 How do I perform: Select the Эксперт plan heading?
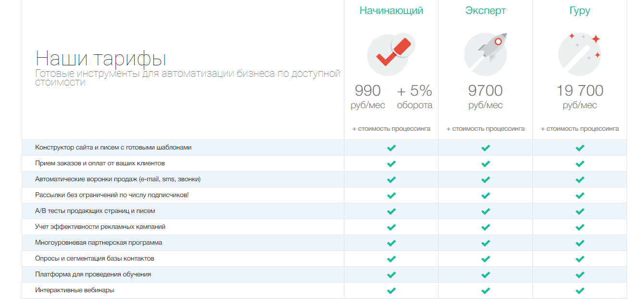485,11
